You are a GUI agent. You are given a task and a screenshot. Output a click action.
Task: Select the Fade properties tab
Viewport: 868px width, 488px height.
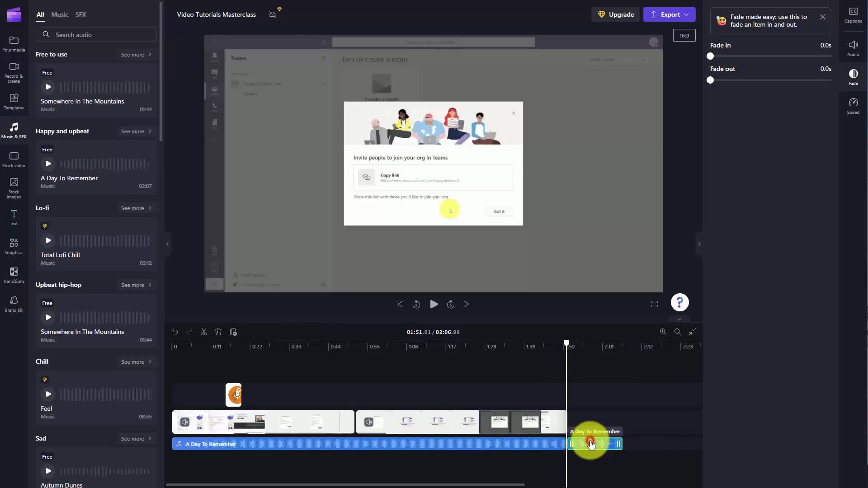point(853,77)
